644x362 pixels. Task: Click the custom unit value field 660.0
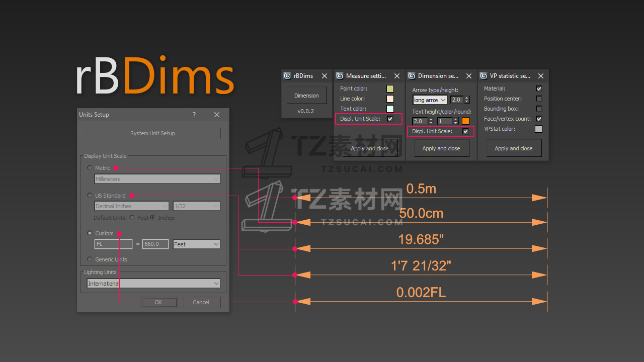(x=155, y=244)
